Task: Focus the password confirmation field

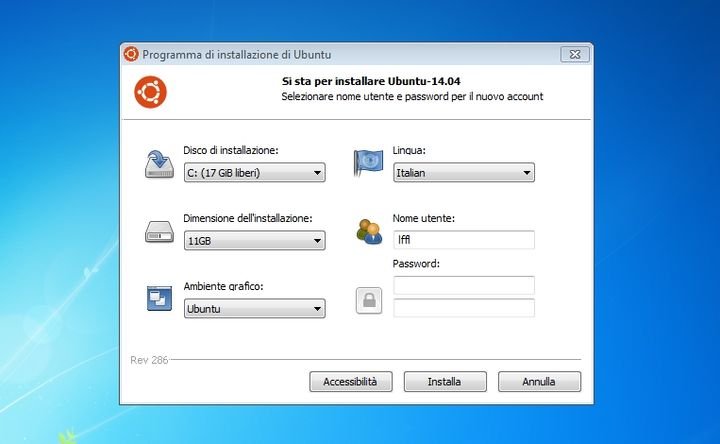Action: 464,308
